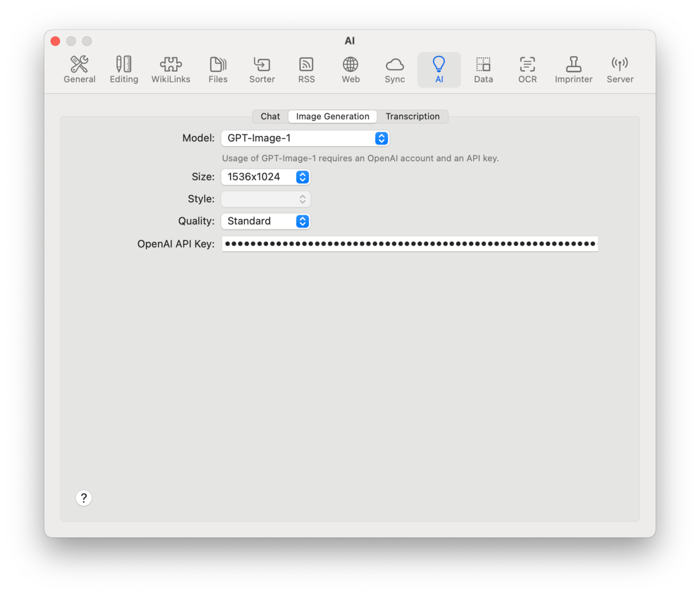Click the OpenAI API Key field
700x596 pixels.
[x=409, y=244]
